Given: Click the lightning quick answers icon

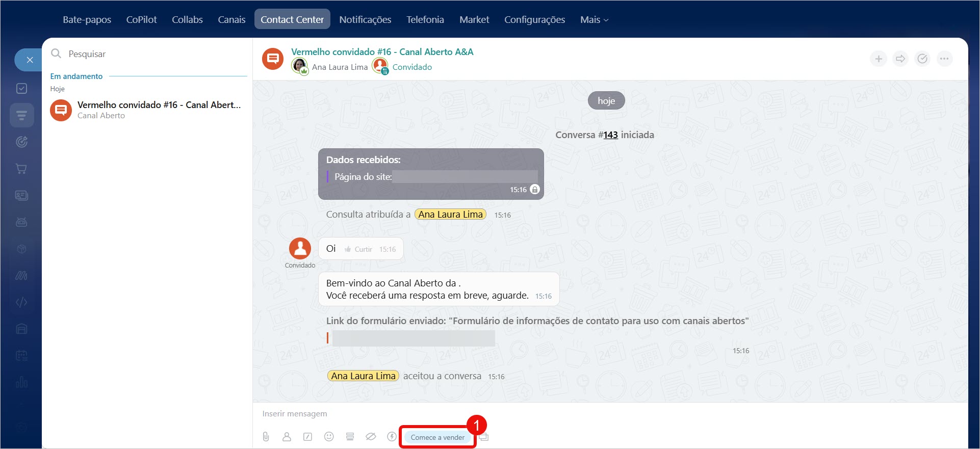Looking at the screenshot, I should pos(392,437).
